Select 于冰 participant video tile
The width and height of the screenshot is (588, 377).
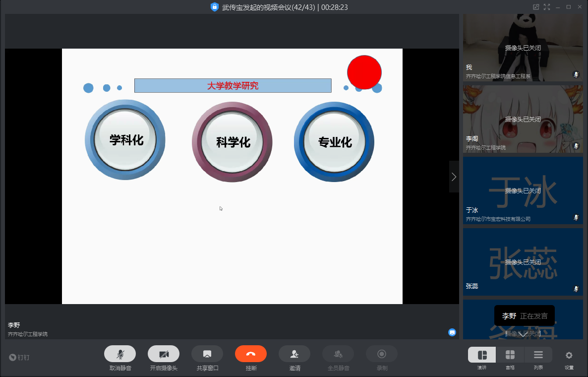coord(523,190)
